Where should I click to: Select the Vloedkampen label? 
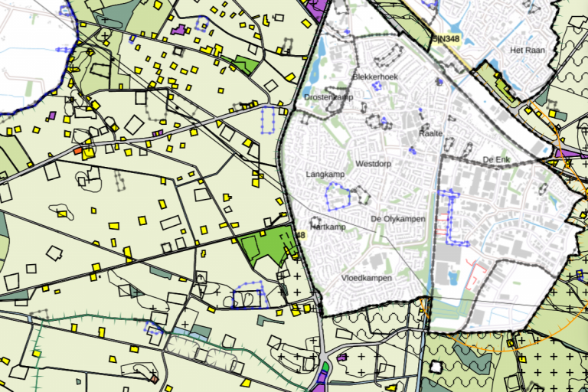click(367, 278)
